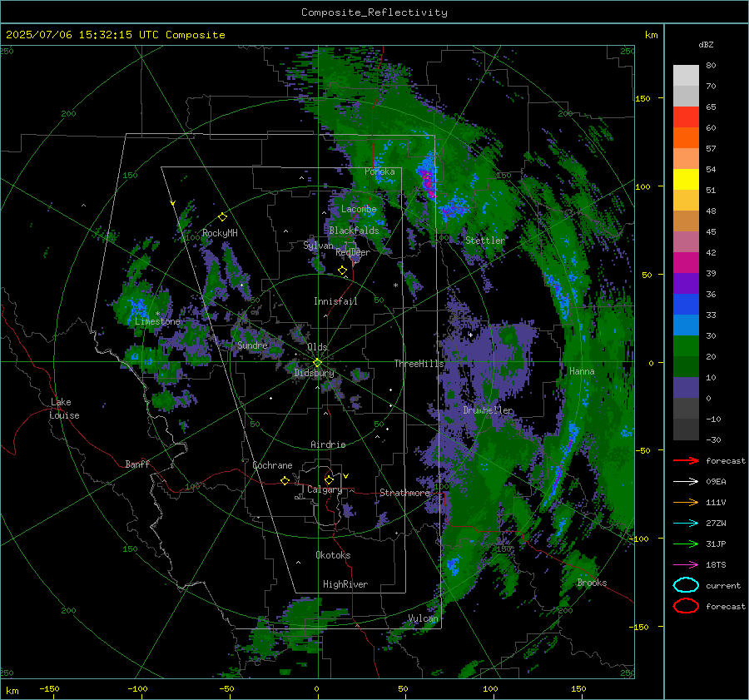Viewport: 749px width, 700px height.
Task: Click the green 20 dBZ swatch
Action: (x=686, y=345)
